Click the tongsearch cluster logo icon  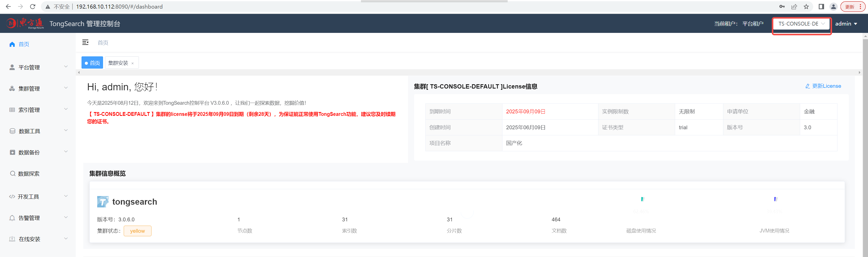[x=103, y=202]
